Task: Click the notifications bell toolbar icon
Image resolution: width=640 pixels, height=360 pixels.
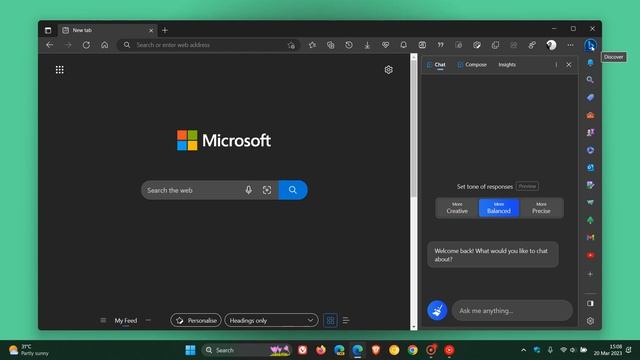Action: tap(403, 45)
